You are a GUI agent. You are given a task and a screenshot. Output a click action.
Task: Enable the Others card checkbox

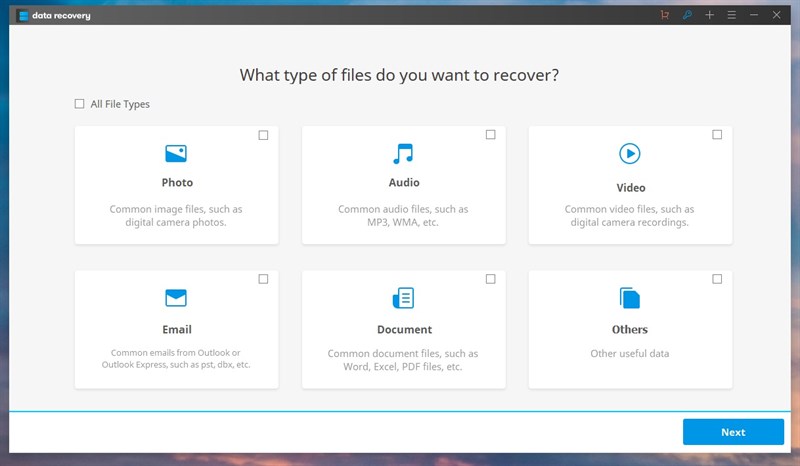coord(717,279)
